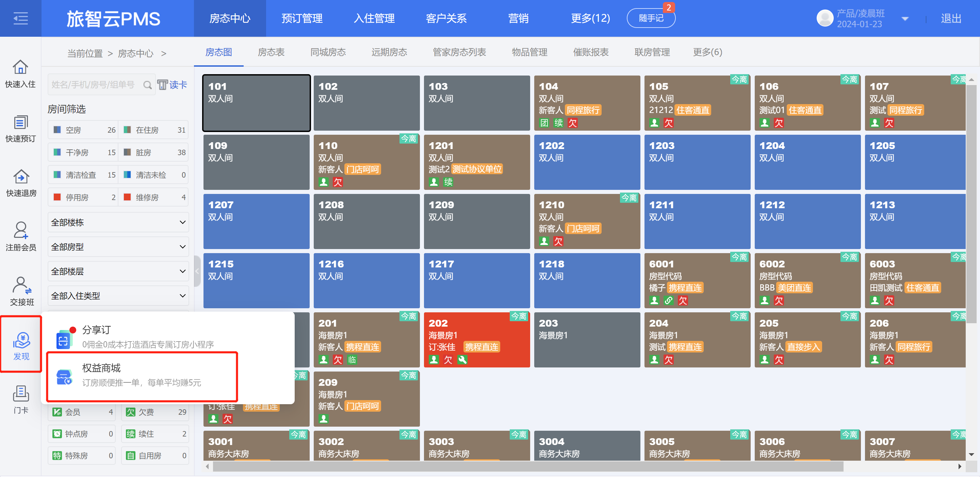Viewport: 980px width, 477px height.
Task: Click the red 维修房 color swatch
Action: 128,197
